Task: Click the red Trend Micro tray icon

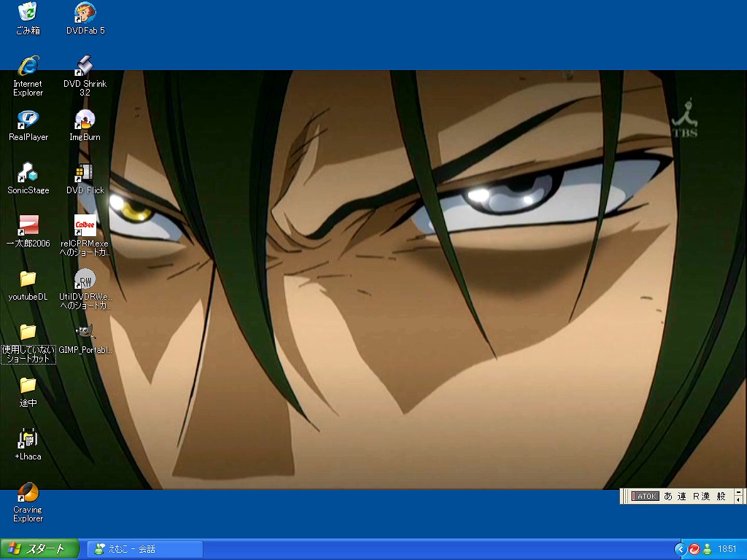Action: 694,550
